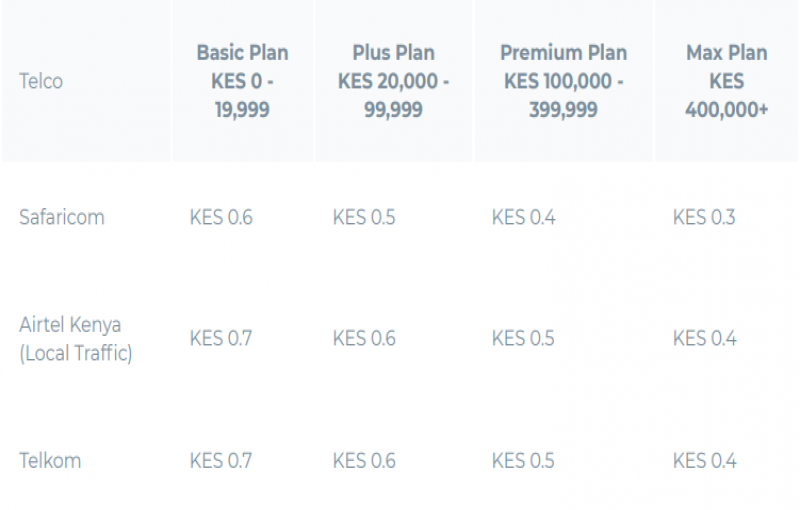This screenshot has height=510, width=800.
Task: Select the Max Plan column header
Action: [x=726, y=81]
